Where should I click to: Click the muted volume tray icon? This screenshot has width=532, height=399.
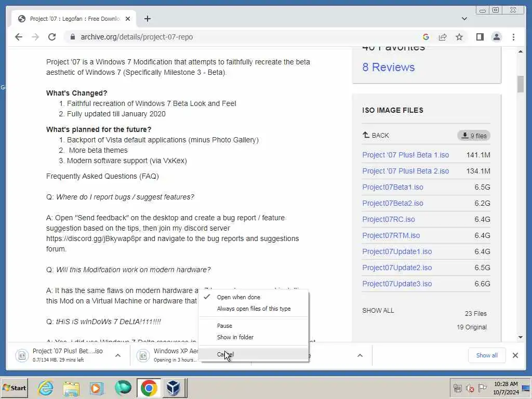(x=470, y=388)
